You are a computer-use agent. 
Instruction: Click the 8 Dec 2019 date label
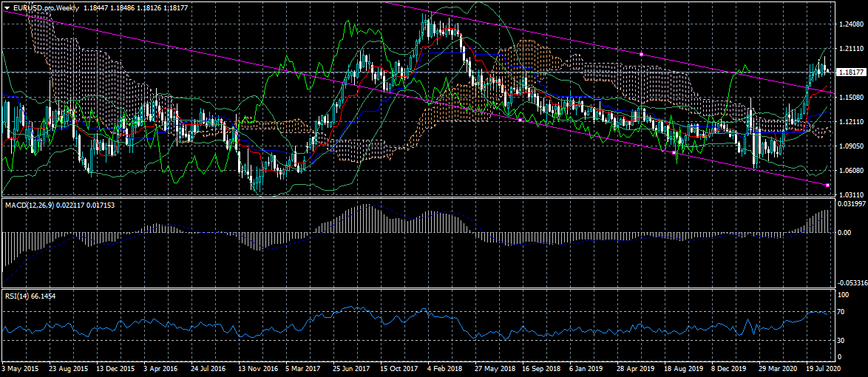[x=728, y=367]
